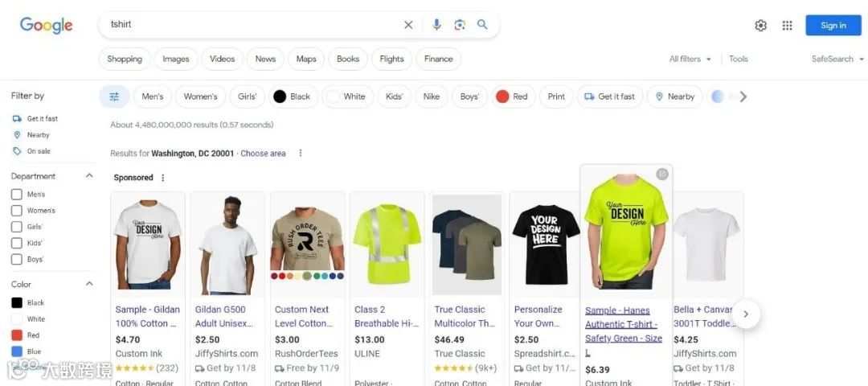Viewport: 868px width, 386px height.
Task: Switch to the Videos tab
Action: click(x=222, y=59)
